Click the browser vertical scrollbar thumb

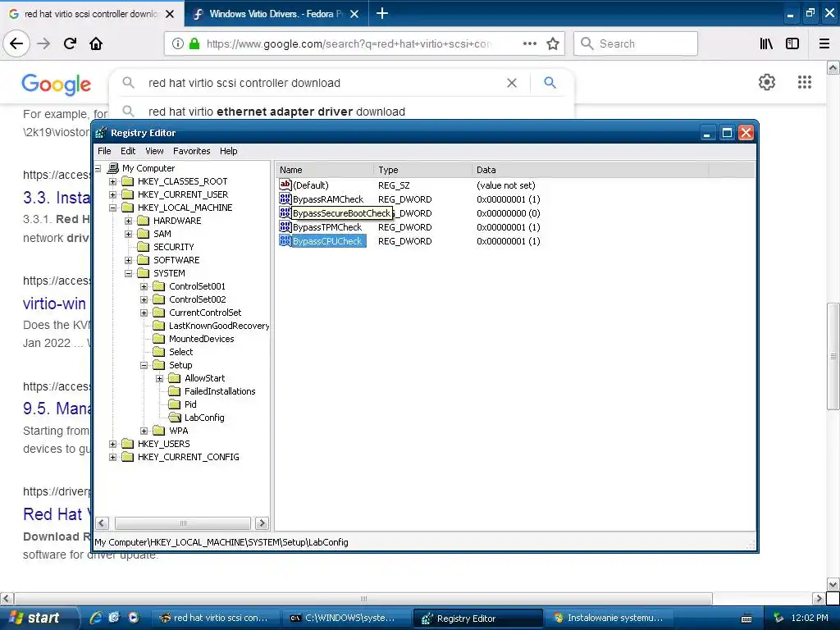pos(833,356)
